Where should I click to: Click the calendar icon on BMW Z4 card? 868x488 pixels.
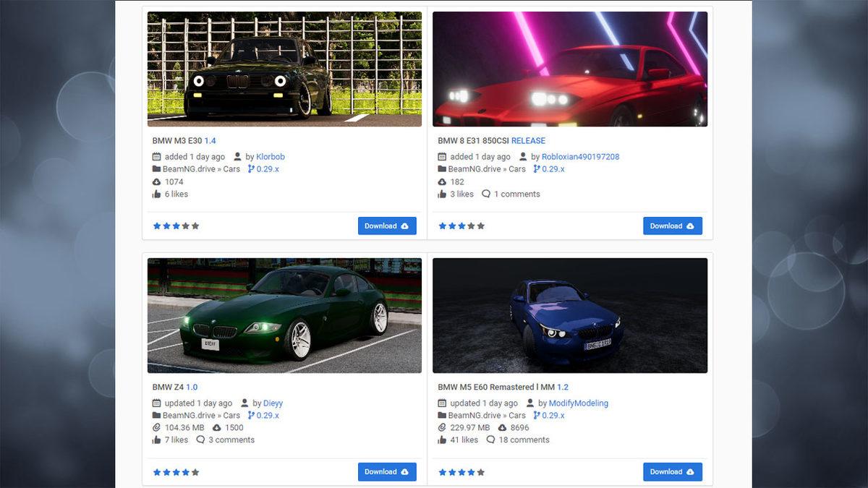pos(156,403)
